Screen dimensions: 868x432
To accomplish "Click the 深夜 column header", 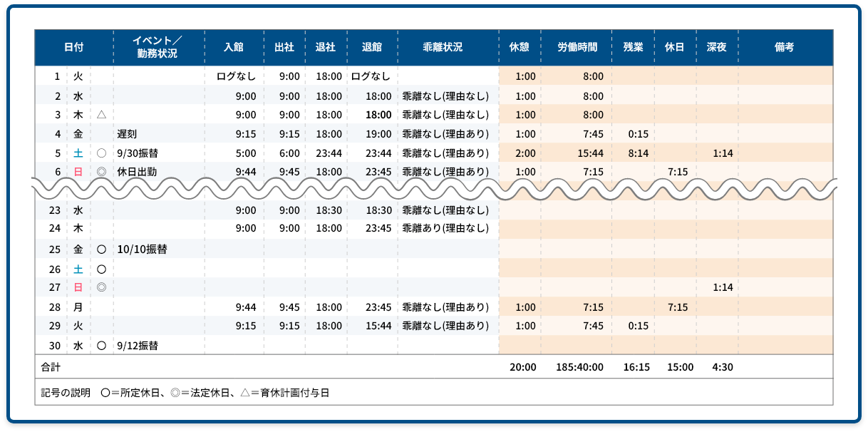I will pyautogui.click(x=716, y=48).
